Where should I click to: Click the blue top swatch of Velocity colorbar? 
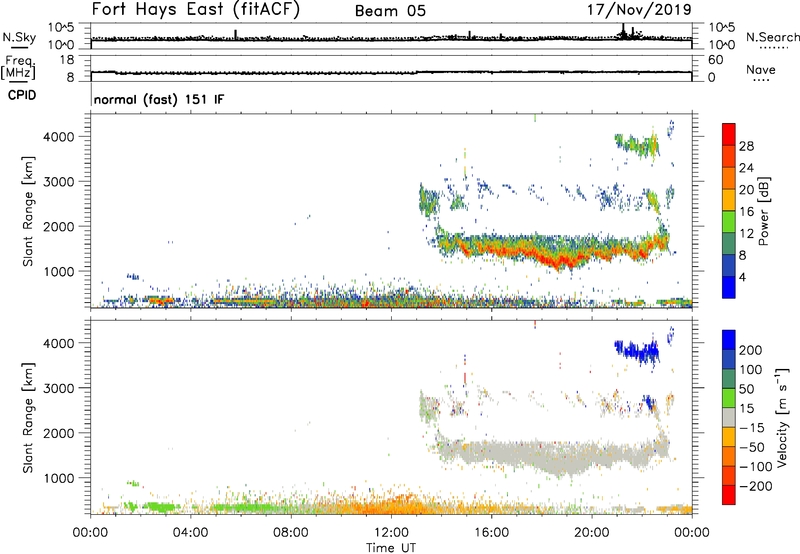click(x=729, y=339)
